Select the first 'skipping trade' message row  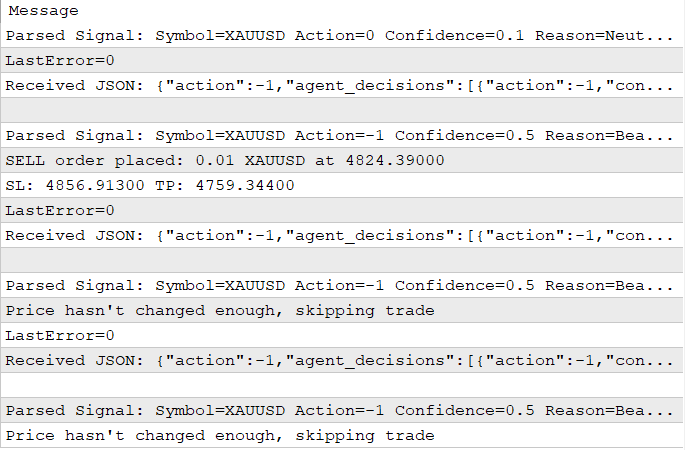[x=220, y=310]
